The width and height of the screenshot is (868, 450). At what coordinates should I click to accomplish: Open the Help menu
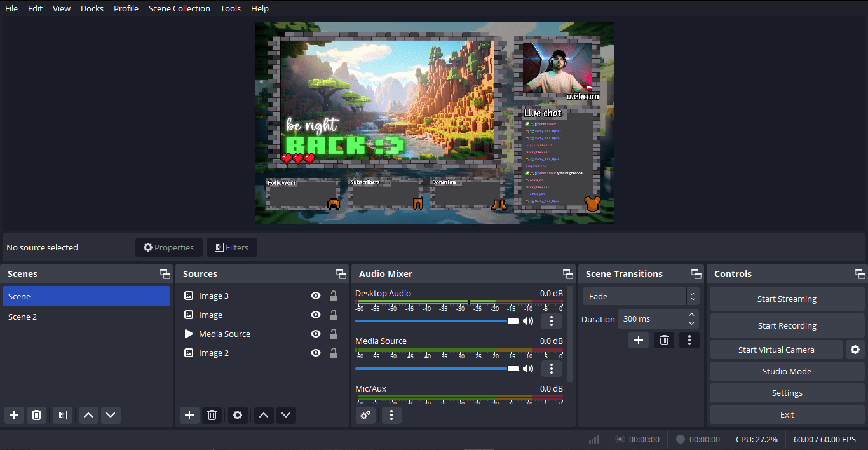pyautogui.click(x=260, y=8)
